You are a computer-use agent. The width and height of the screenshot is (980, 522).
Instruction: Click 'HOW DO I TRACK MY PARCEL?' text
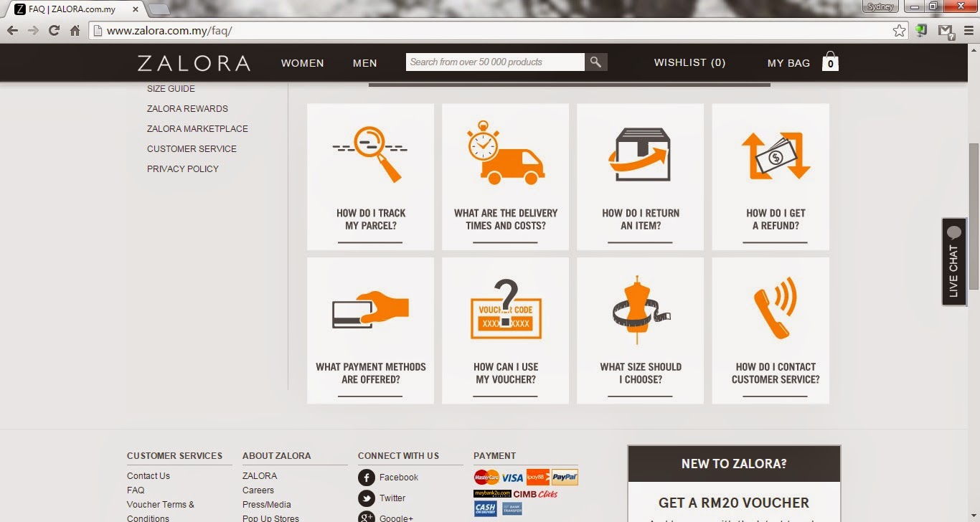click(371, 219)
